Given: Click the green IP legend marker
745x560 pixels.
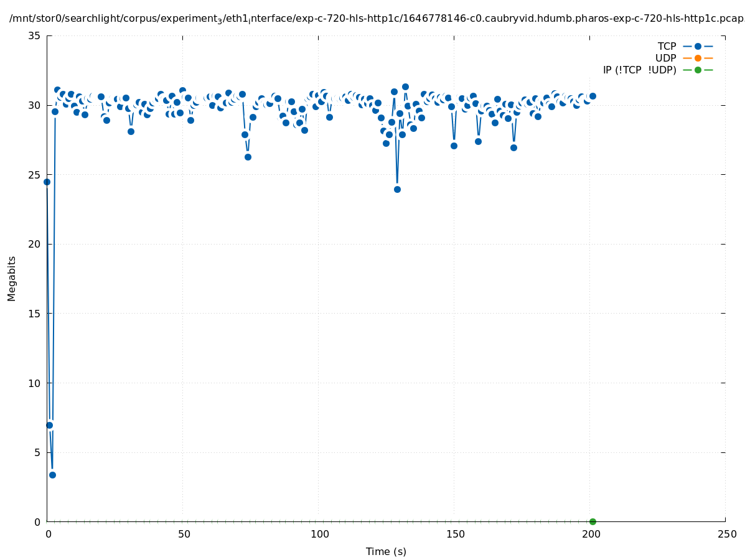Looking at the screenshot, I should tap(698, 70).
